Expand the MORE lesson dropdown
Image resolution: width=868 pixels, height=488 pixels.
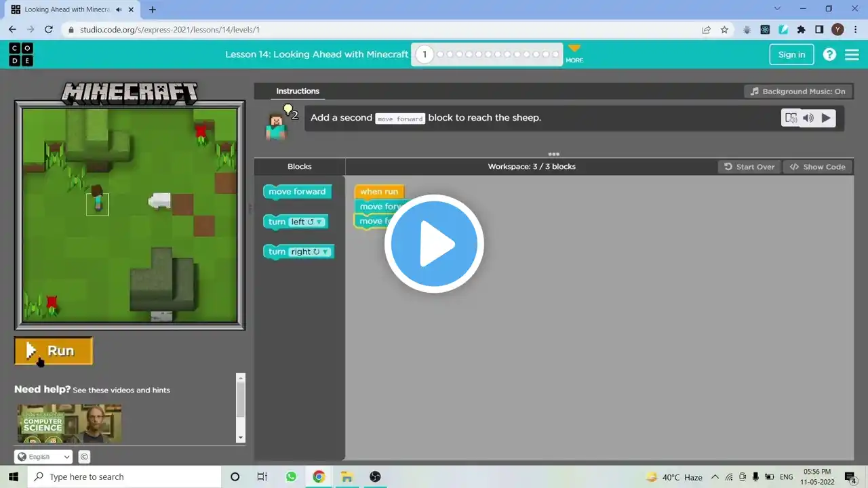coord(574,54)
